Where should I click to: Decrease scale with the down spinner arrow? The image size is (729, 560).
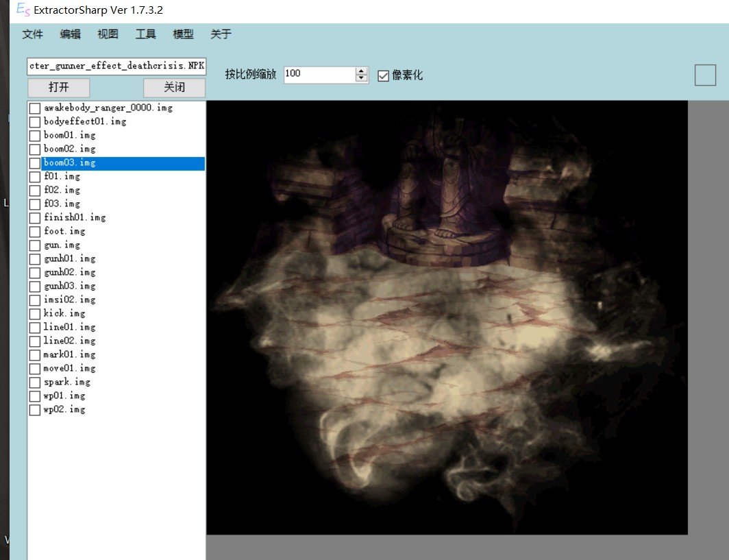pyautogui.click(x=361, y=78)
